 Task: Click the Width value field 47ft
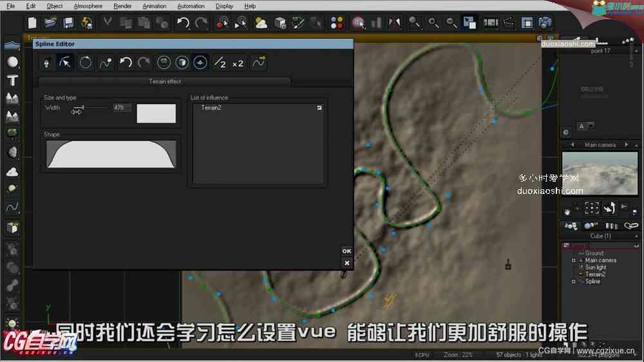click(x=122, y=108)
